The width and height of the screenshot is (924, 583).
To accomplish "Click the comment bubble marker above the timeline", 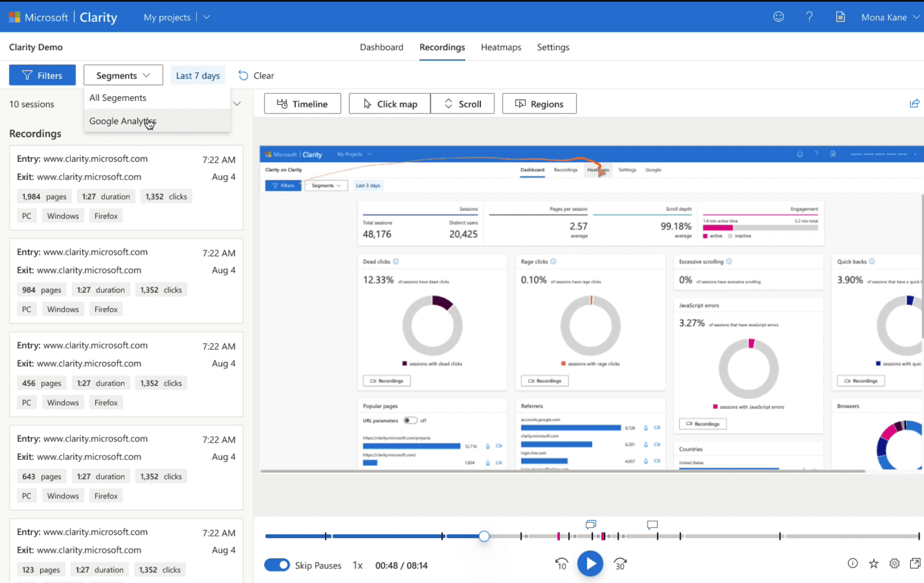I will tap(652, 525).
